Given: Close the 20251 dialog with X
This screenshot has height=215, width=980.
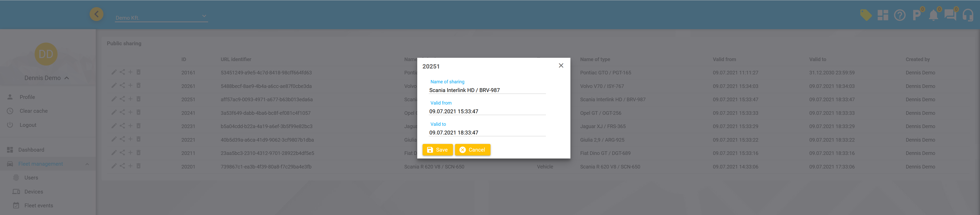Looking at the screenshot, I should pos(561,65).
